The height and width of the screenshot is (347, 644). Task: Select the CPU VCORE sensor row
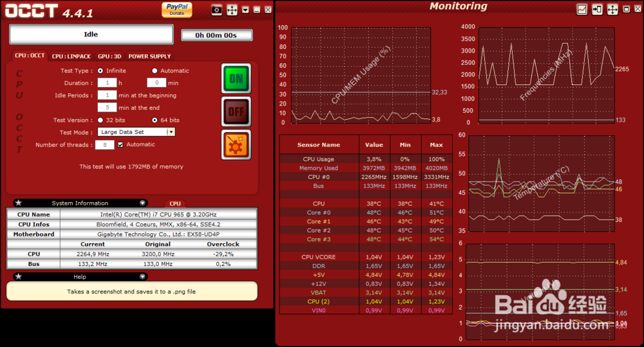point(366,257)
